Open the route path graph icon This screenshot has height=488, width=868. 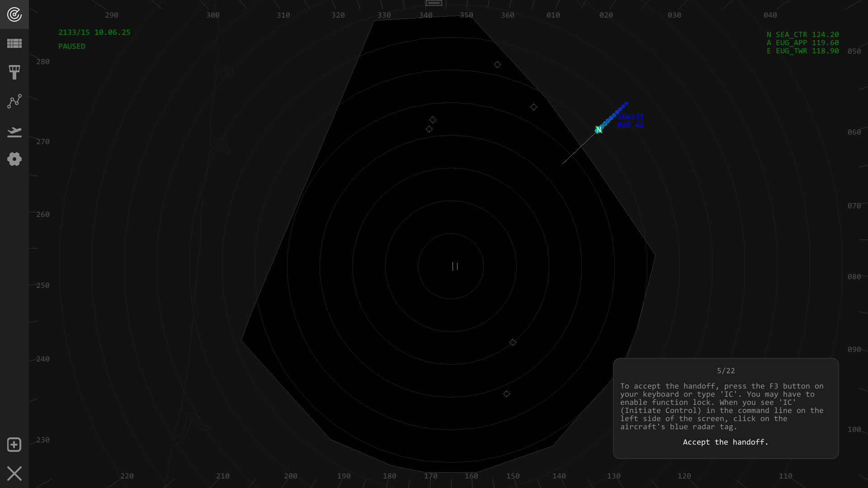pyautogui.click(x=14, y=101)
